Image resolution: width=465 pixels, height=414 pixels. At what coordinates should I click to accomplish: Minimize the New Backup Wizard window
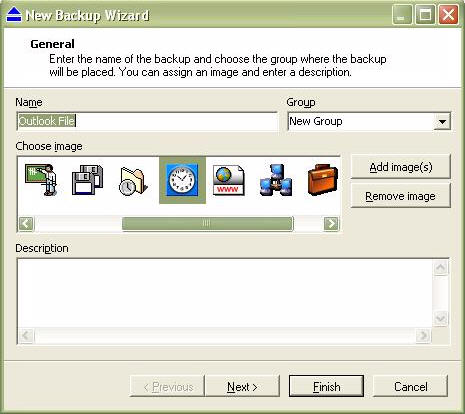click(402, 15)
